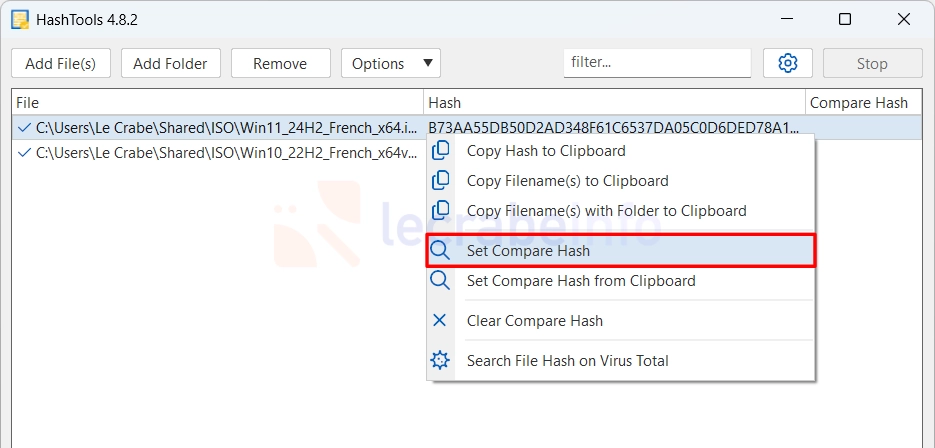Click the HashTools app icon in title bar
Screen dimensions: 935x448
[x=20, y=20]
